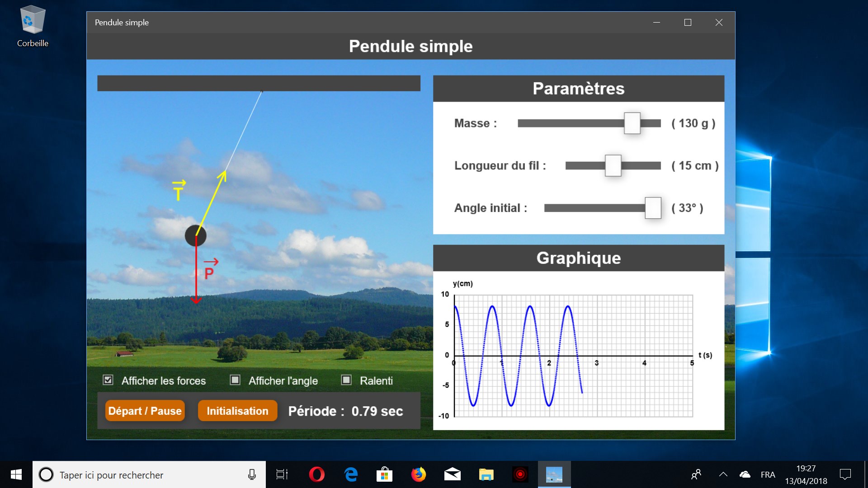The image size is (868, 488).
Task: Click the Masse slider thumb
Action: (x=632, y=123)
